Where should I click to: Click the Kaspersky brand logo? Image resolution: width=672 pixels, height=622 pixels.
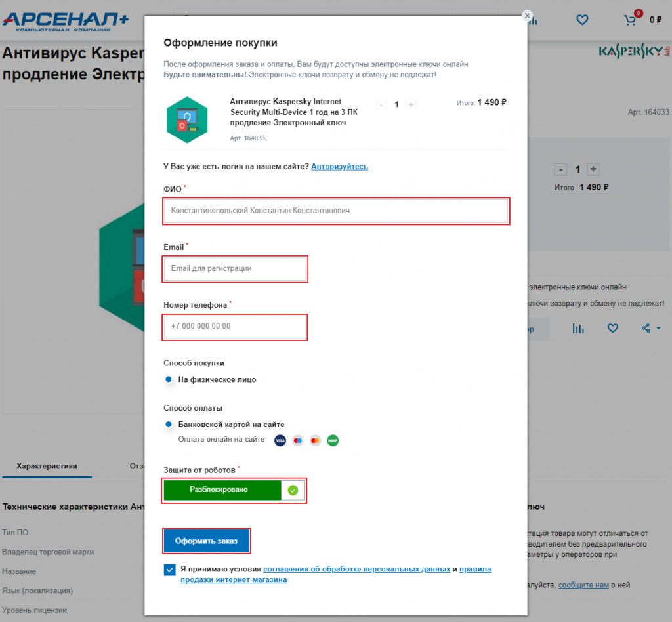(x=634, y=52)
